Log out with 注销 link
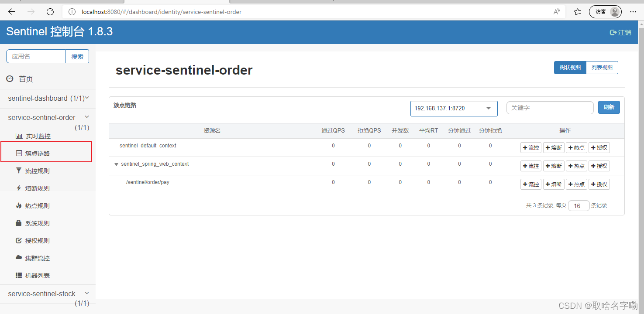 [620, 32]
